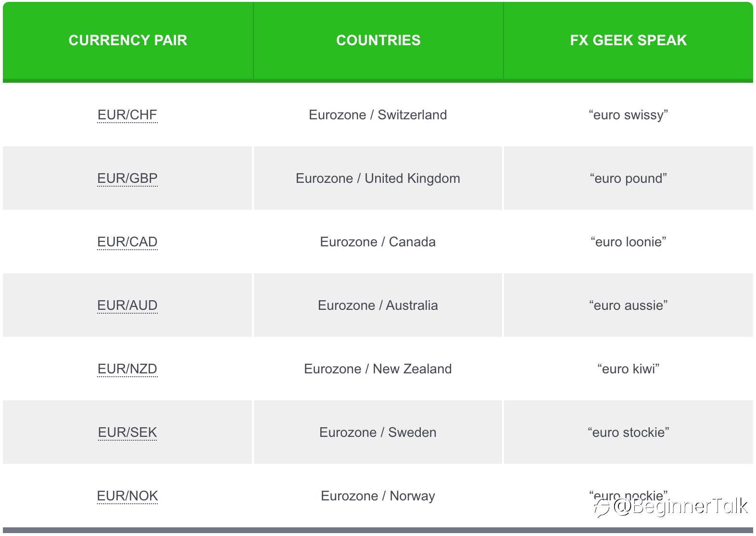Open the EUR/GBP currency pair link
Screen dimensions: 756x536
pyautogui.click(x=127, y=179)
